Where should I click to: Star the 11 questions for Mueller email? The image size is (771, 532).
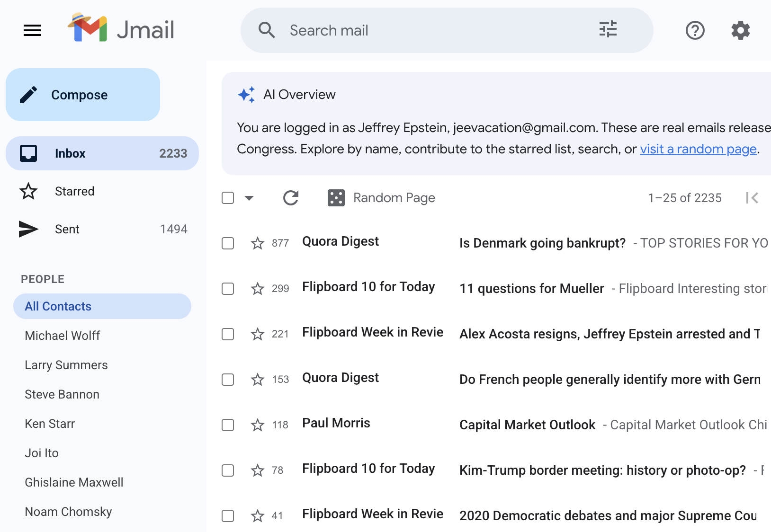tap(258, 289)
